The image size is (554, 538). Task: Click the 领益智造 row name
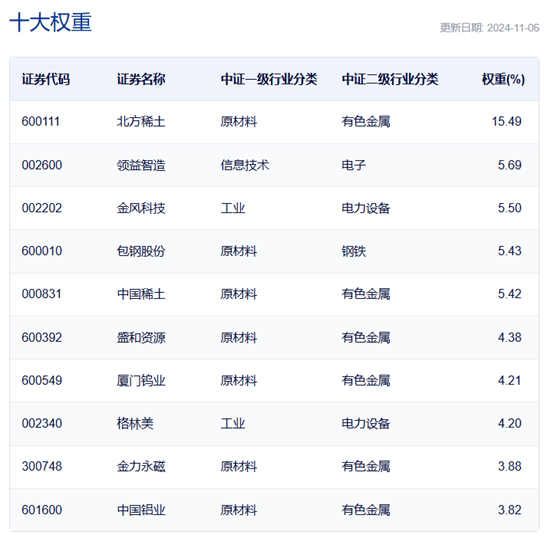point(141,165)
